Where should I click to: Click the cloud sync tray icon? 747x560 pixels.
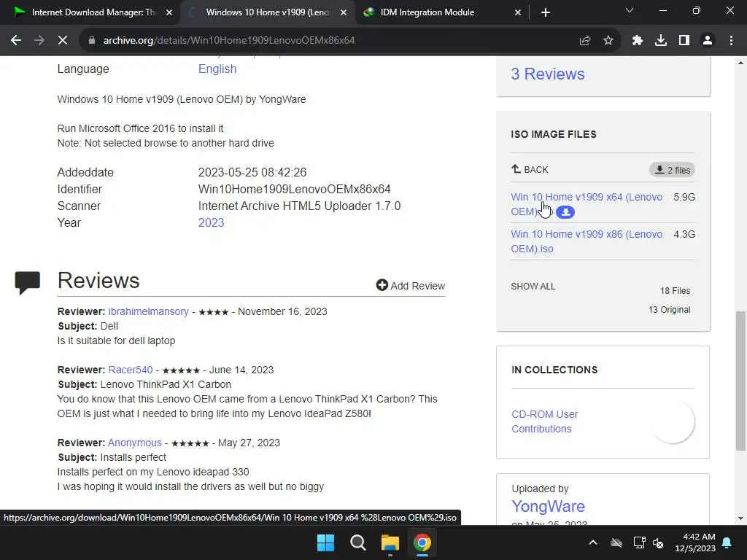616,542
